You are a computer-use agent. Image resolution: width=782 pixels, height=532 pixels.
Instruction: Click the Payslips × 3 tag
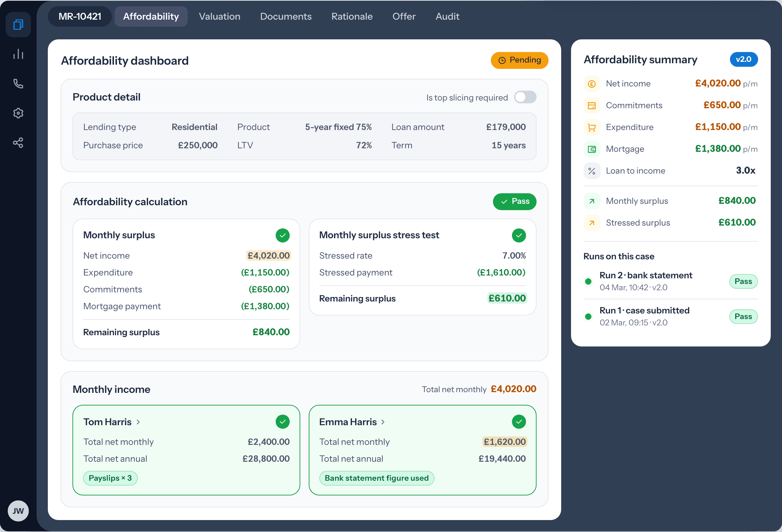point(110,478)
